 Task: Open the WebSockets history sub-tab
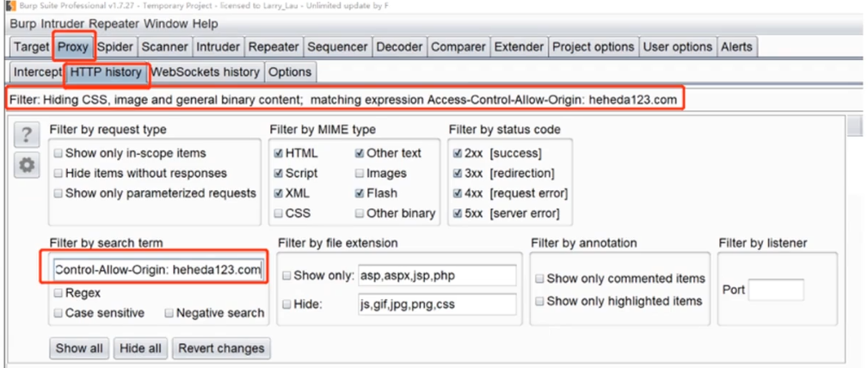(206, 72)
